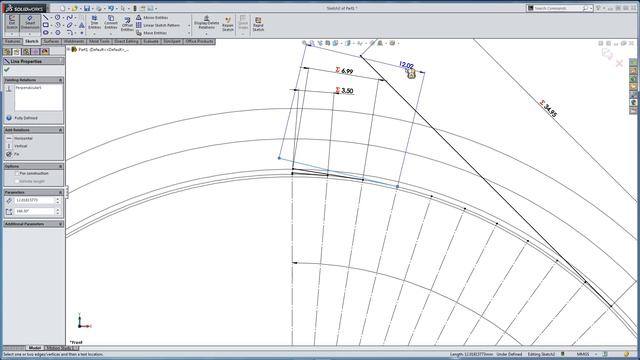The height and width of the screenshot is (360, 640).
Task: Click the Trim Entities tool
Action: (x=94, y=22)
